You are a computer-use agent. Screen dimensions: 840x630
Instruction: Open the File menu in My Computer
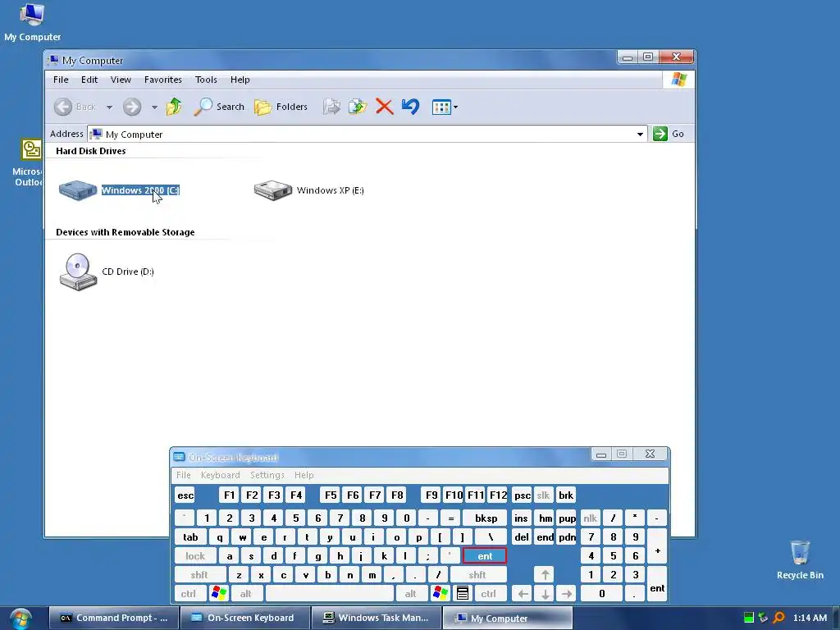tap(61, 80)
